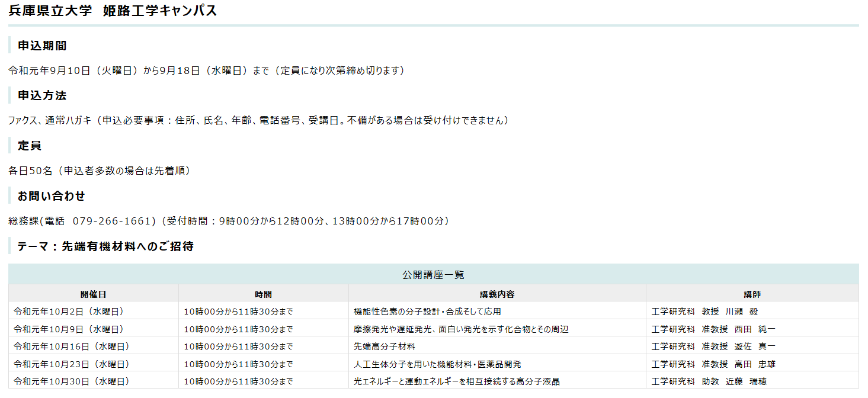This screenshot has height=398, width=868.
Task: Click time cell in the 10月16日 row
Action: (264, 346)
